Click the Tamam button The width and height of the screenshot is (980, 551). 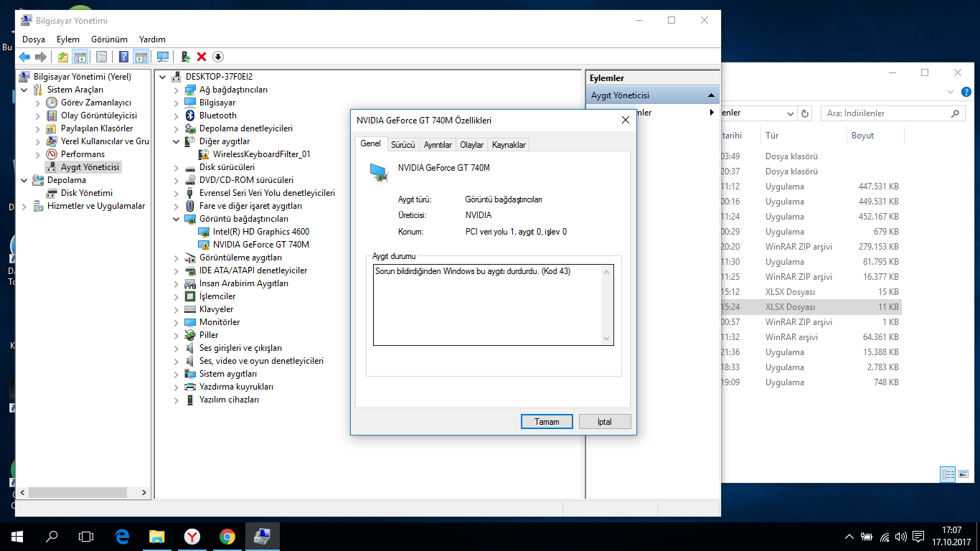[x=547, y=421]
